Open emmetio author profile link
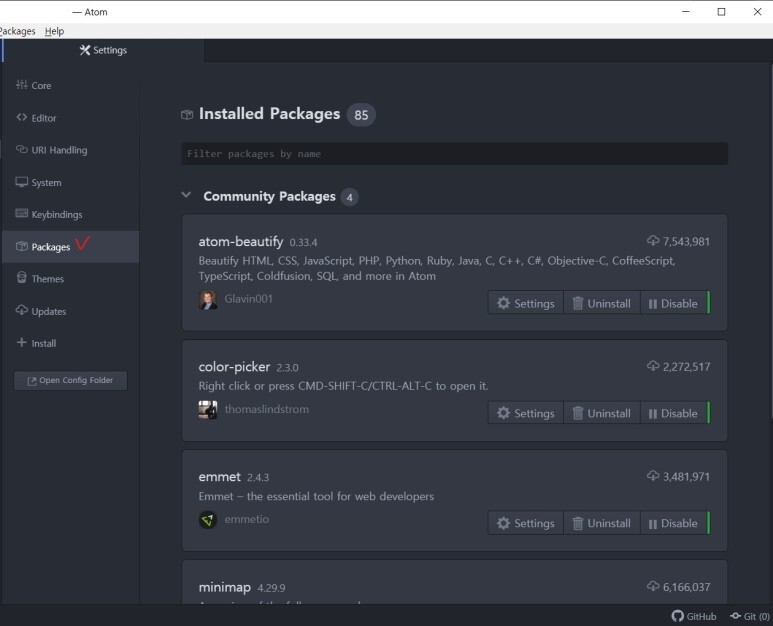Image resolution: width=773 pixels, height=626 pixels. pos(246,519)
